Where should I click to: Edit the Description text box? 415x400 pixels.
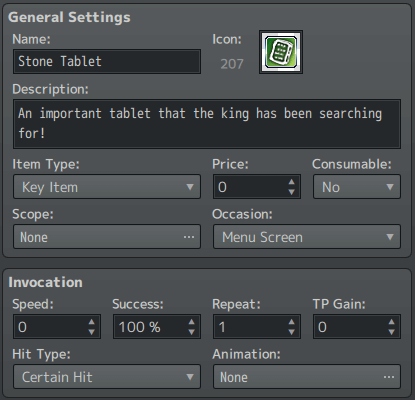pos(207,124)
